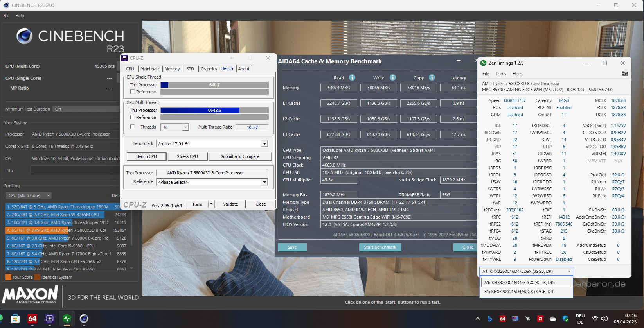Open the Reference Please Select dropdown
This screenshot has width=644, height=328.
pos(264,182)
